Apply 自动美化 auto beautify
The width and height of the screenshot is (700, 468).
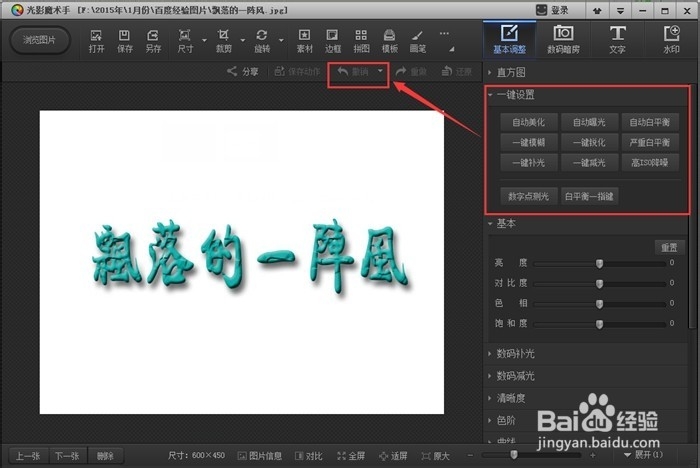(529, 122)
